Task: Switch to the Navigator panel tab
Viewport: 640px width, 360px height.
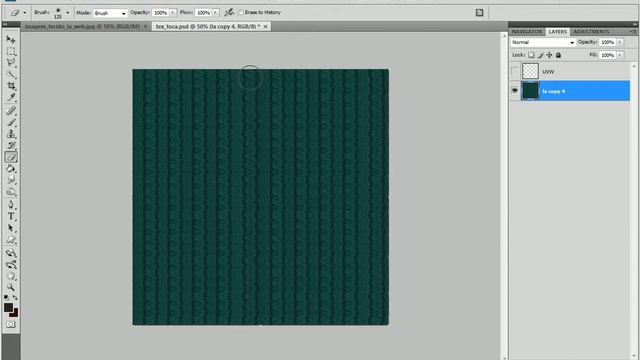Action: pyautogui.click(x=527, y=31)
